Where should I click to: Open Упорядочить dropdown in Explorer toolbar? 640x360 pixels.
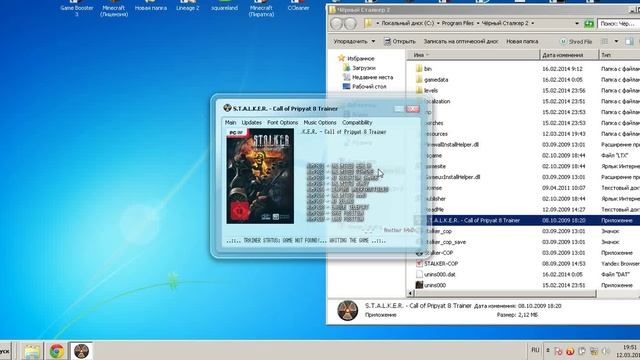(354, 41)
